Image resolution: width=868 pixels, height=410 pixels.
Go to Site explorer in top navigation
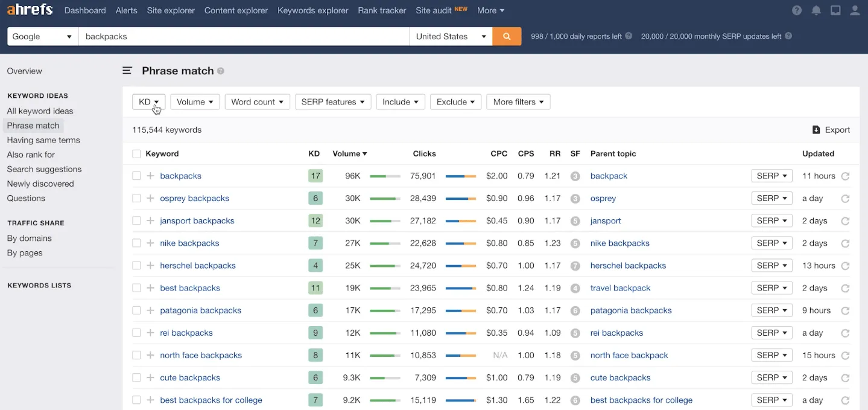click(171, 10)
